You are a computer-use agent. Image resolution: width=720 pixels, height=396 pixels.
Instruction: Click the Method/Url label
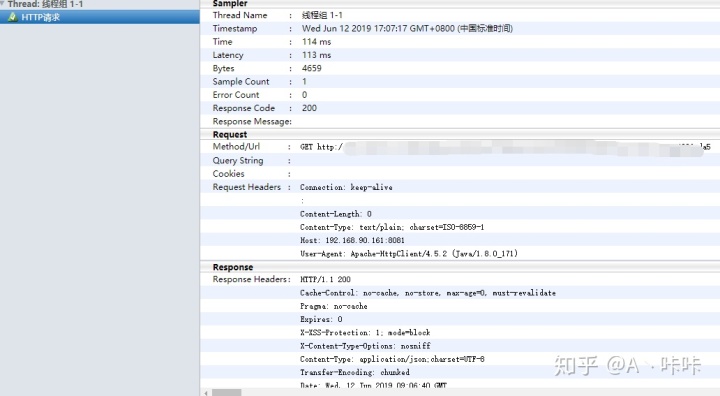tap(236, 147)
